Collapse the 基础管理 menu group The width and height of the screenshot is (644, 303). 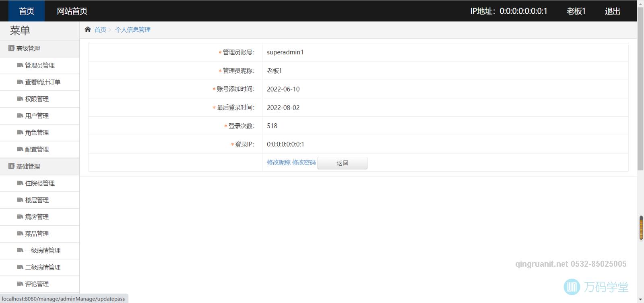point(39,166)
